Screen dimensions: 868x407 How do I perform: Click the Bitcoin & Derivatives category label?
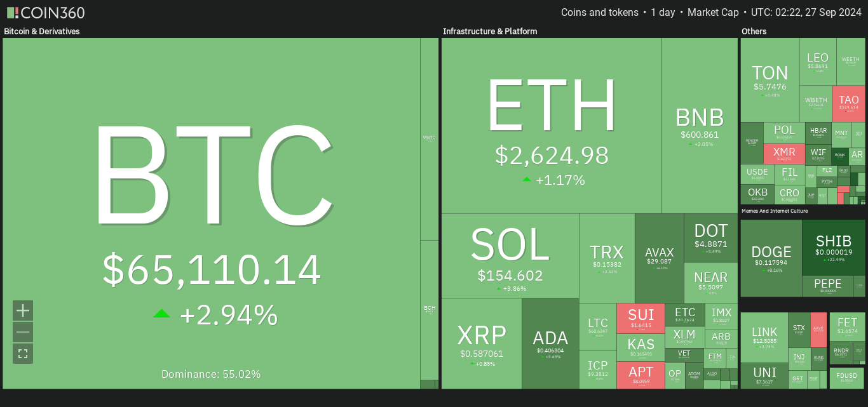(x=42, y=31)
